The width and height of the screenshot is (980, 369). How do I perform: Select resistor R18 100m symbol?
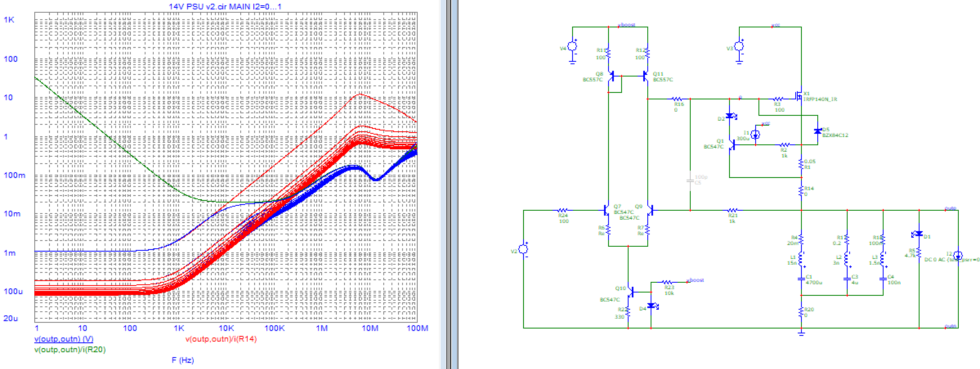(x=883, y=240)
